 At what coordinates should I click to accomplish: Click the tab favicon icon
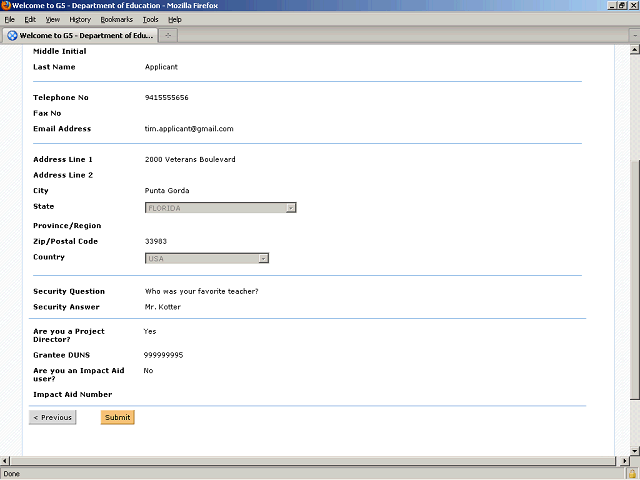pos(12,36)
